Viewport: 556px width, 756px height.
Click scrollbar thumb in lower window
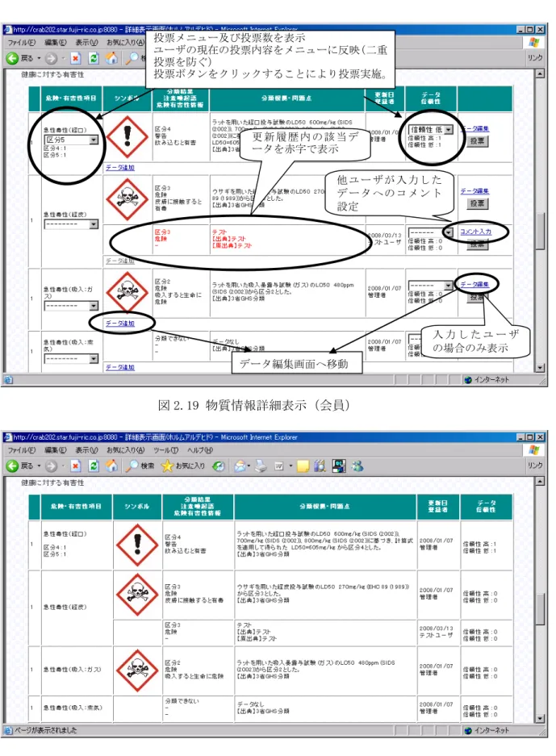540,608
